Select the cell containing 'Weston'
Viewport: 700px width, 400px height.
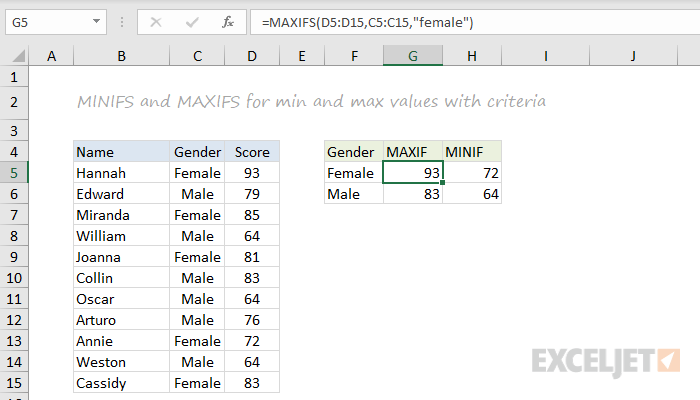click(x=121, y=362)
